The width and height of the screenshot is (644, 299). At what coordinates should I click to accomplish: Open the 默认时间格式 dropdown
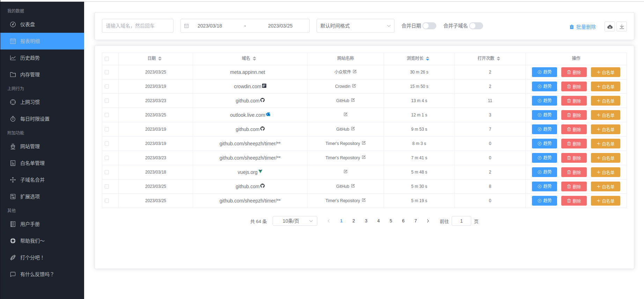tap(355, 26)
